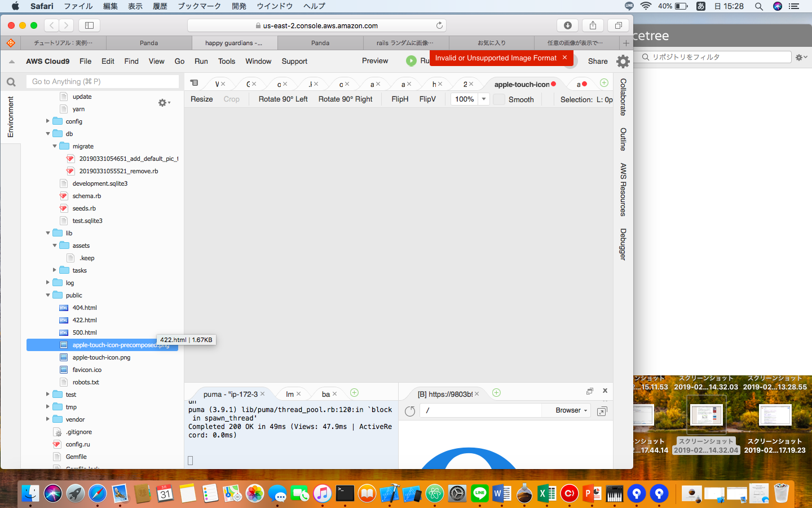
Task: Click the file tree settings gear
Action: coord(164,103)
